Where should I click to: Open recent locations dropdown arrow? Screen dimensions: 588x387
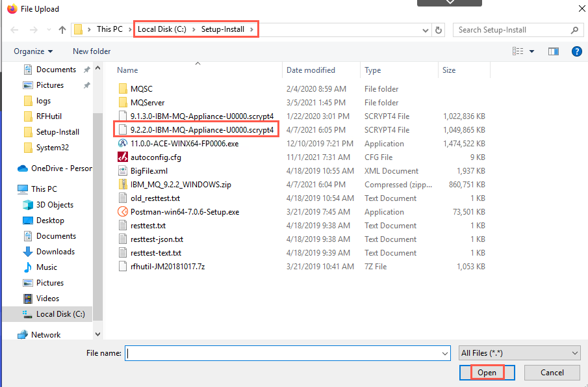click(x=49, y=30)
